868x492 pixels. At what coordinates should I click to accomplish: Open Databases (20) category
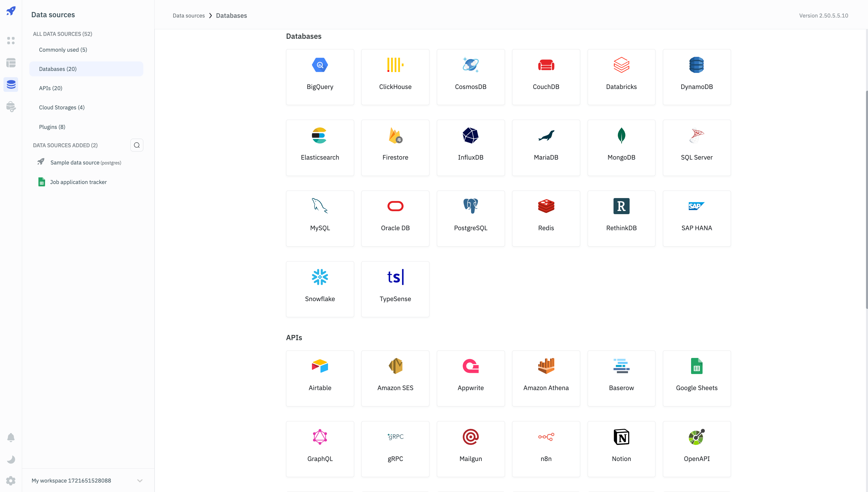tap(86, 69)
